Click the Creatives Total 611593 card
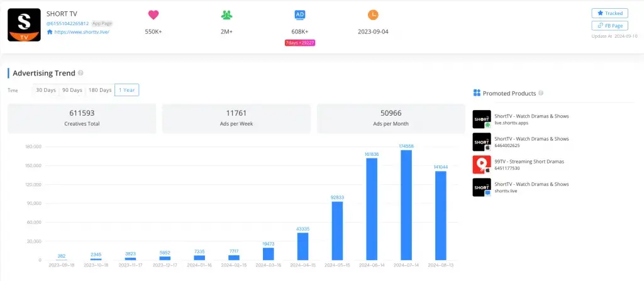 (82, 118)
